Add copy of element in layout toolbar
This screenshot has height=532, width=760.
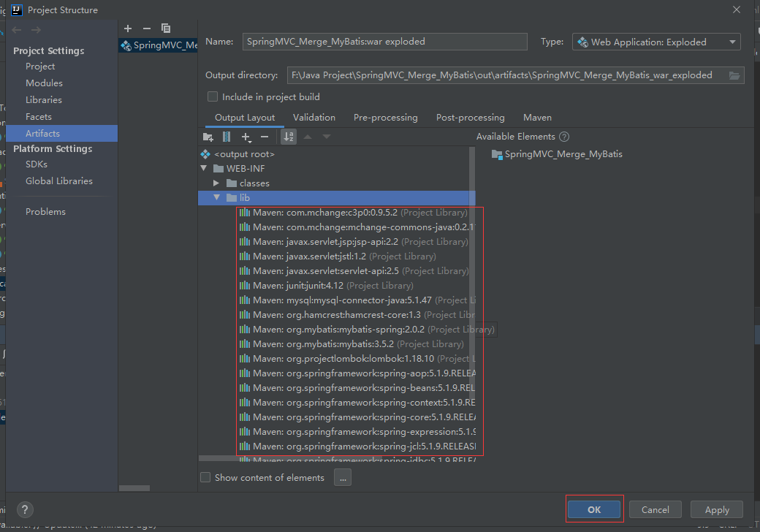point(246,137)
